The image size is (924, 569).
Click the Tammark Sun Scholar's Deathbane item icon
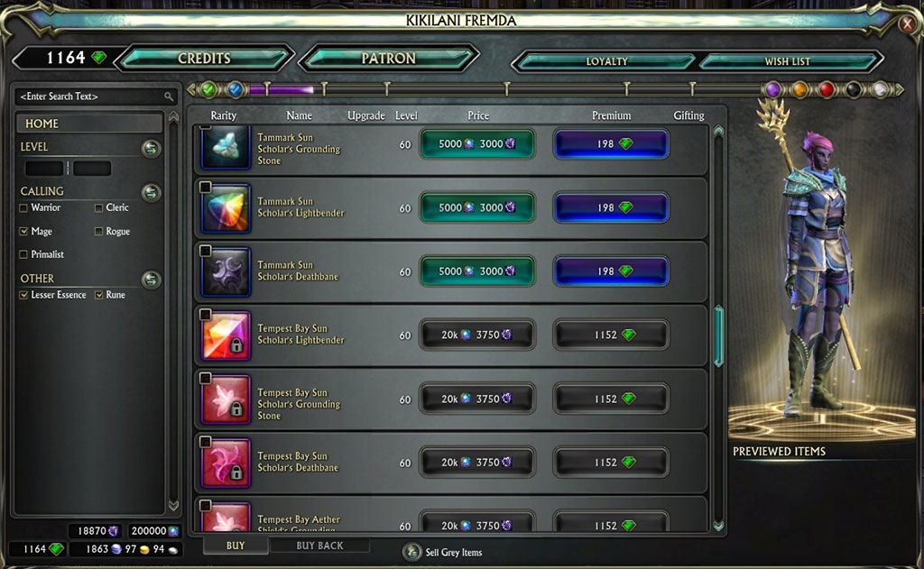[226, 272]
